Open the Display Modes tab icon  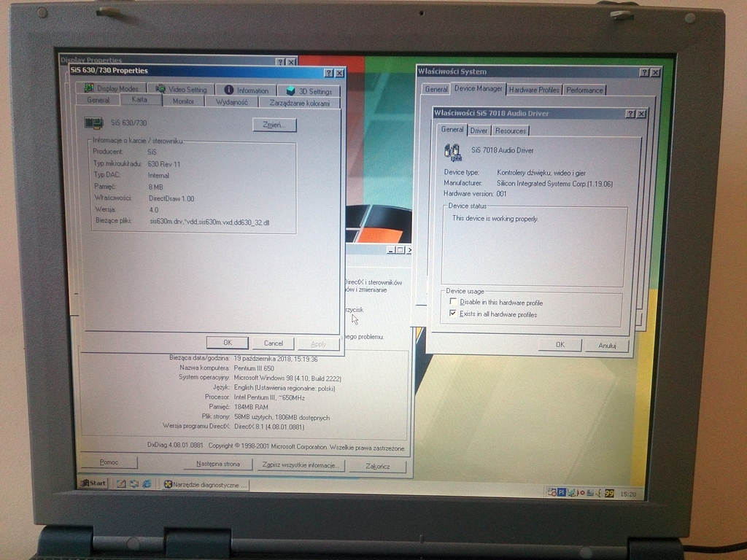(x=89, y=88)
